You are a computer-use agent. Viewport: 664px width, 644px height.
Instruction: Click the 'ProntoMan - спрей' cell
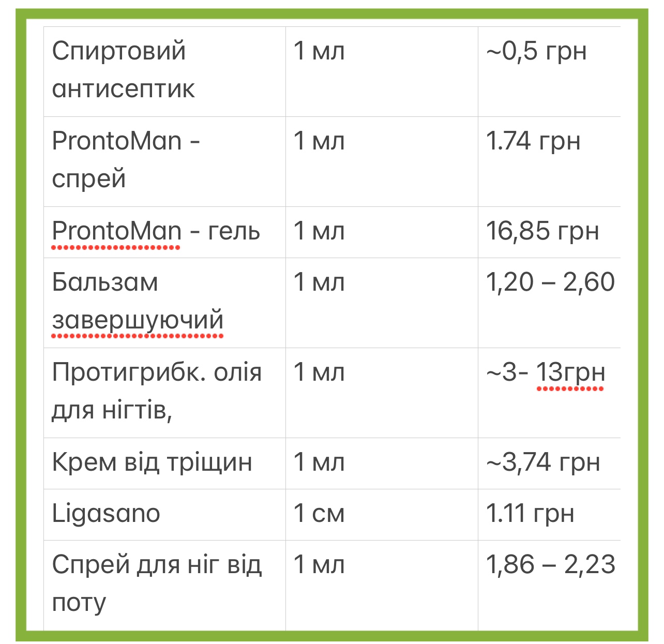point(164,161)
